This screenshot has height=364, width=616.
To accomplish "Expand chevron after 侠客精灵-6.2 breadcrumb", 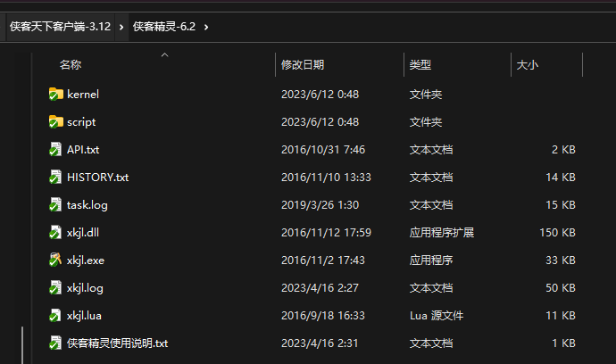I will click(206, 27).
